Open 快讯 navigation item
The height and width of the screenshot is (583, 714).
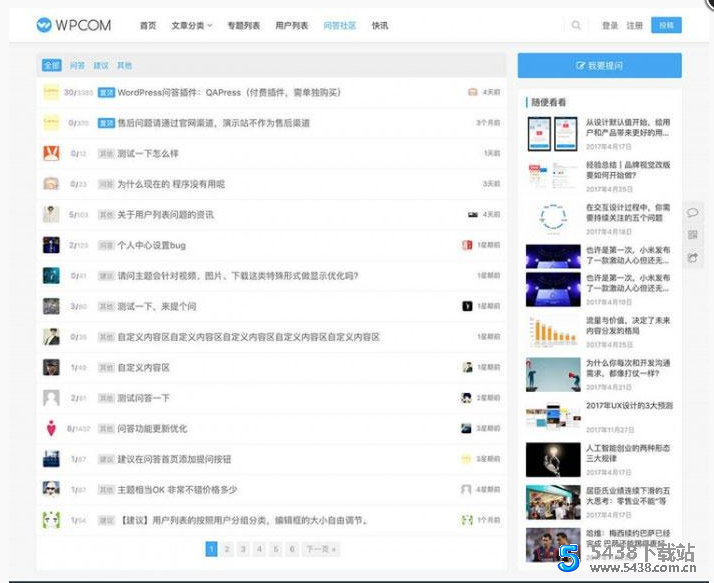[x=380, y=26]
